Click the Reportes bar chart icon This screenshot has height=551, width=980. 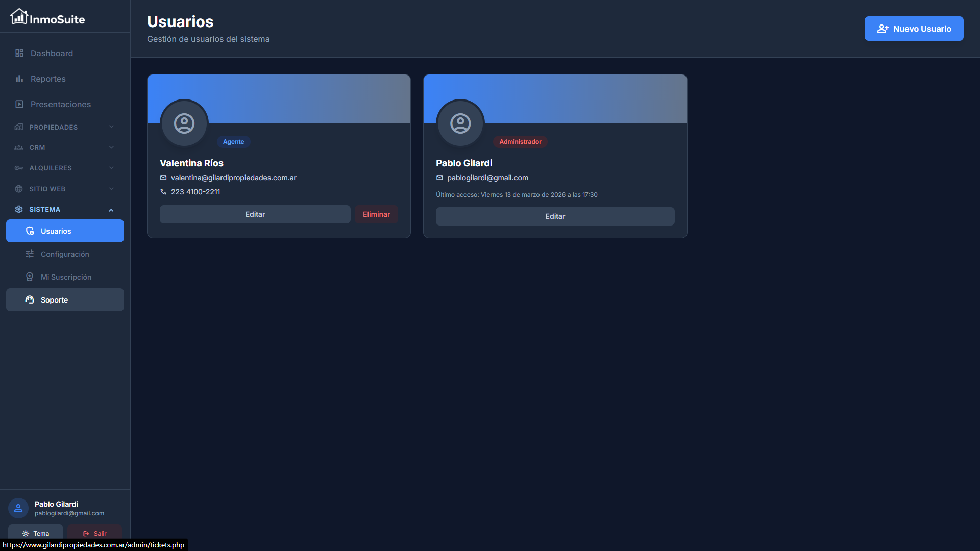pos(19,79)
